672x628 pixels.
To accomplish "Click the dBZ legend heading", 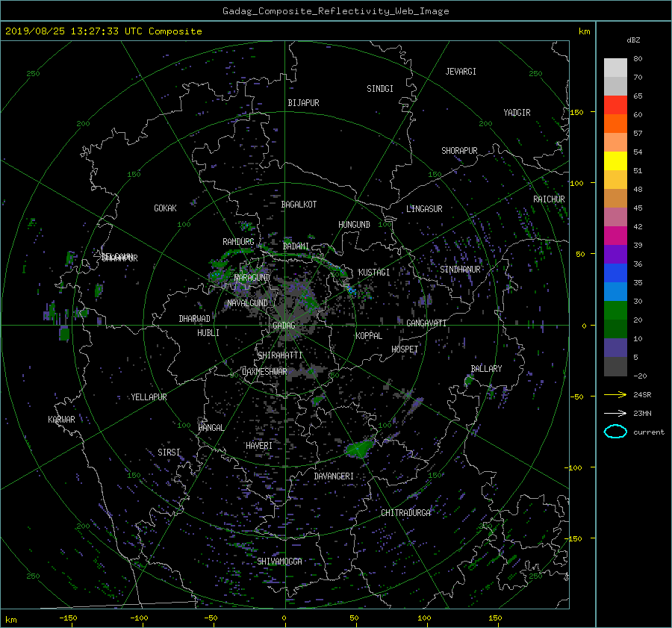I will click(x=633, y=40).
